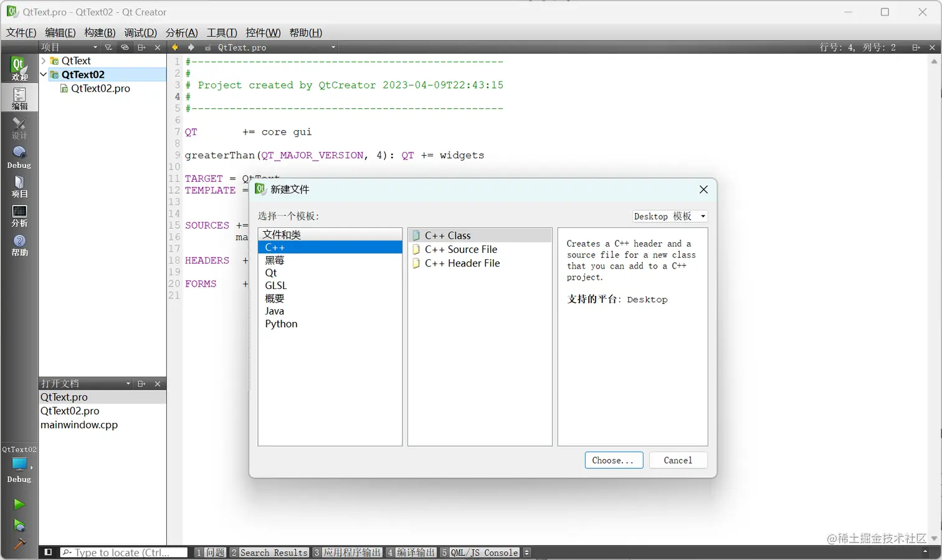Collapse the QtText02 project node
Screen dimensions: 942x560
click(x=44, y=75)
